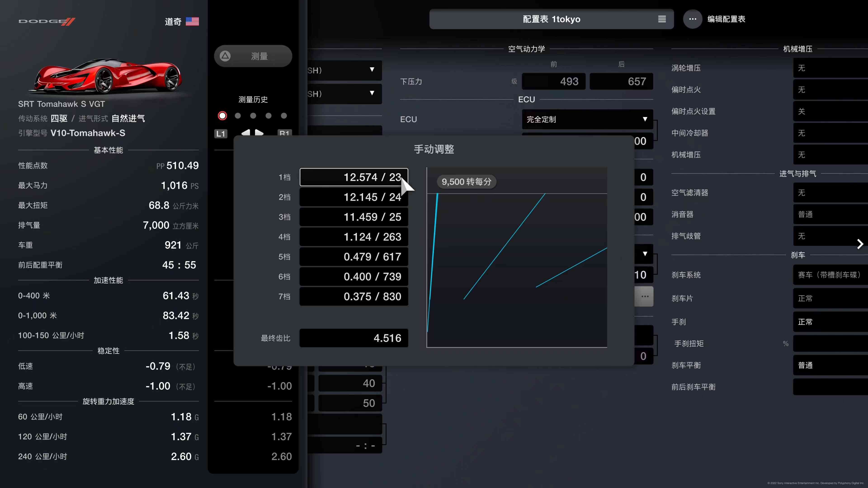Click the handbrake torque 手刹扭矩 field
The width and height of the screenshot is (868, 488).
(831, 343)
